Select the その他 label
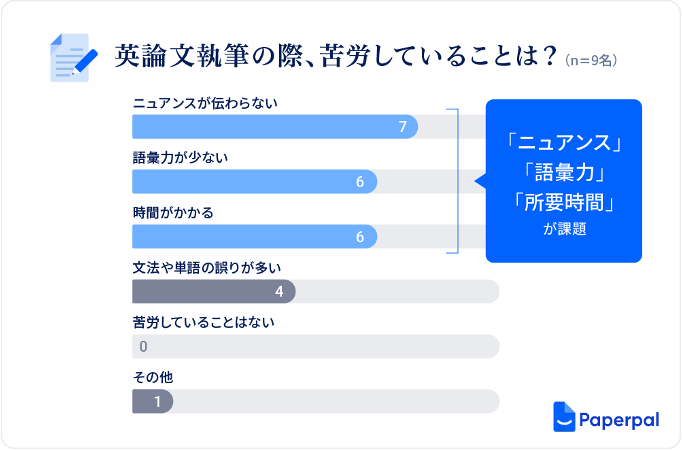 tap(153, 378)
